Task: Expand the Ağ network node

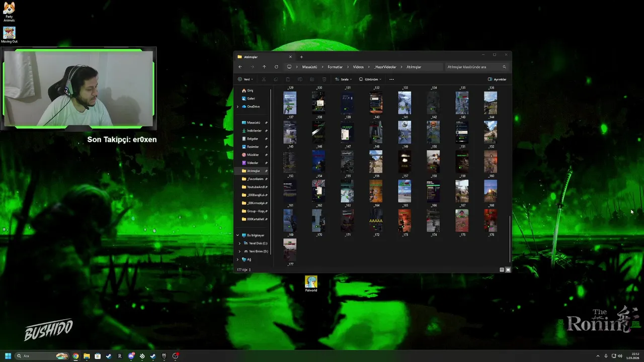Action: click(x=237, y=259)
